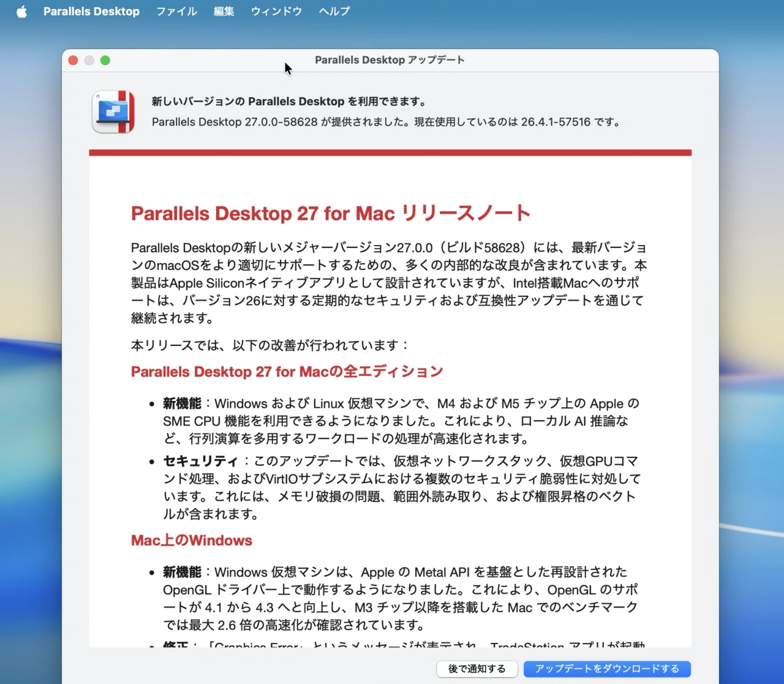Open the 編集 menu
This screenshot has width=784, height=684.
(224, 11)
